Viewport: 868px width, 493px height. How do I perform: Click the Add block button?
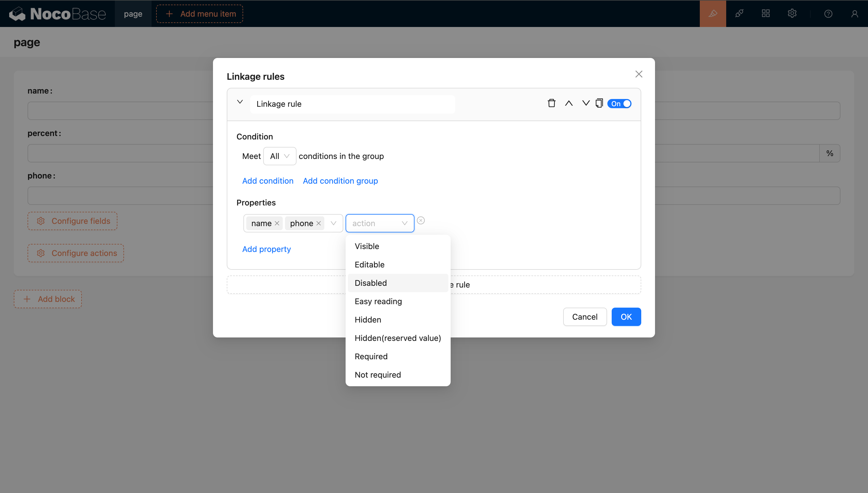[48, 299]
